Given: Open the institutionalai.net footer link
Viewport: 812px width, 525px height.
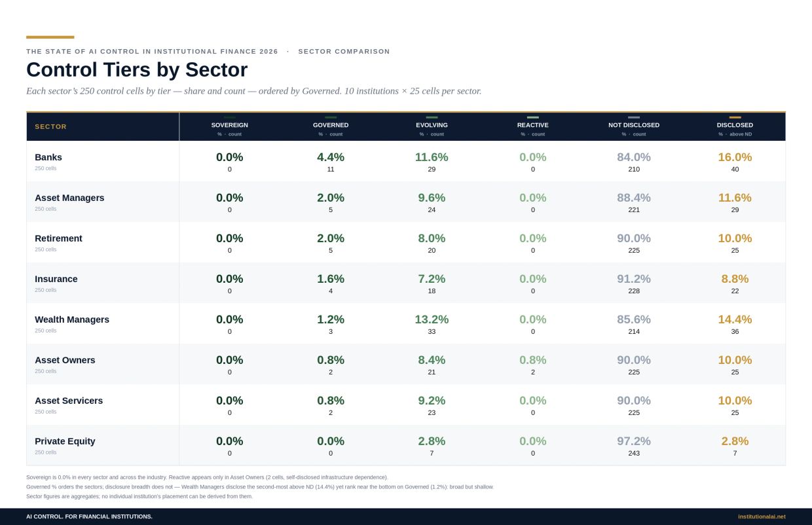Looking at the screenshot, I should click(x=762, y=516).
